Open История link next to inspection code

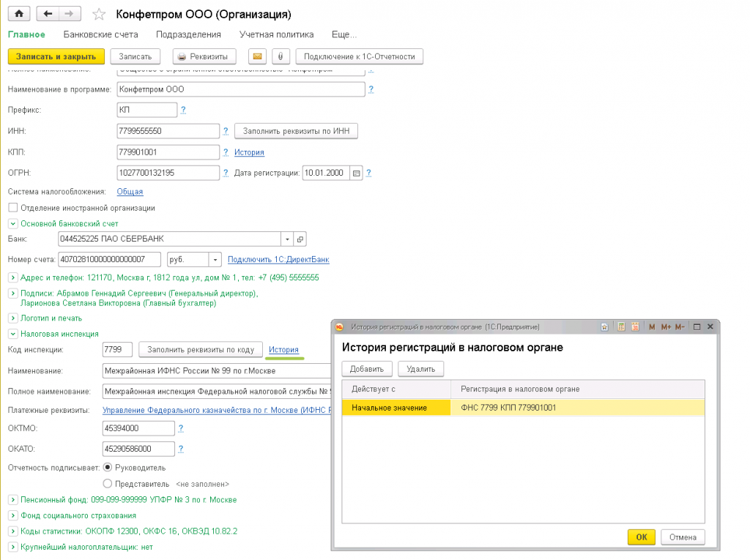[283, 350]
